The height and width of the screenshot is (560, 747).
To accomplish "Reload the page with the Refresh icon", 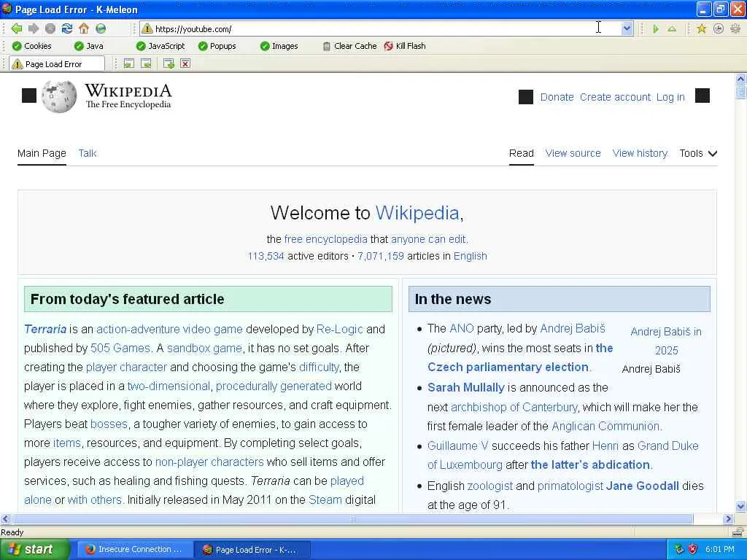I will 67,28.
